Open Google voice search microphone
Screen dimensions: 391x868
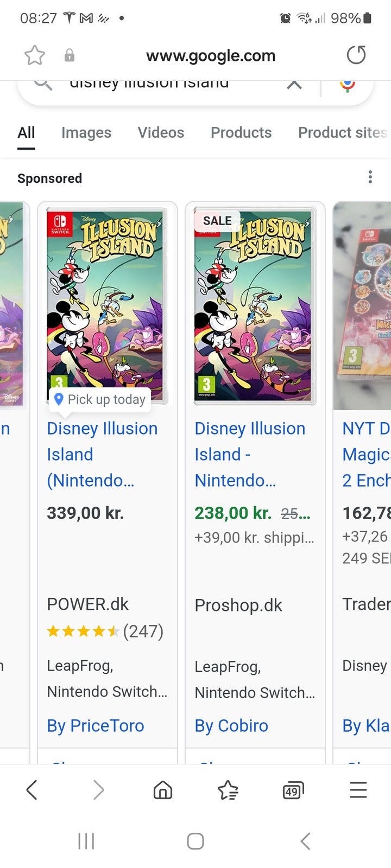click(348, 85)
